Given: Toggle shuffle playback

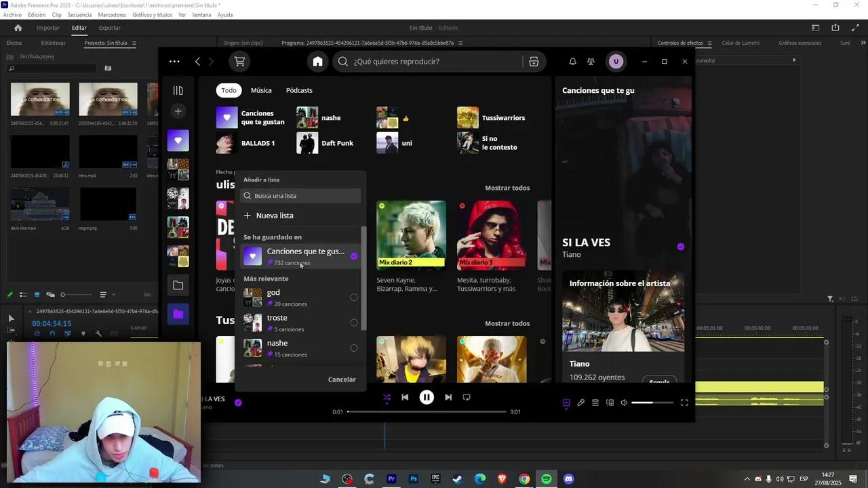Looking at the screenshot, I should pyautogui.click(x=387, y=398).
